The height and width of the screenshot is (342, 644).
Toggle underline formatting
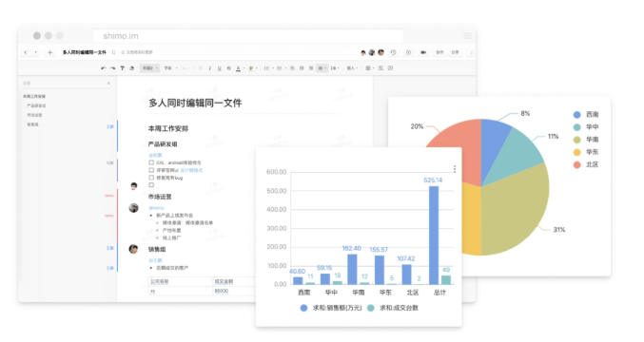(x=220, y=68)
